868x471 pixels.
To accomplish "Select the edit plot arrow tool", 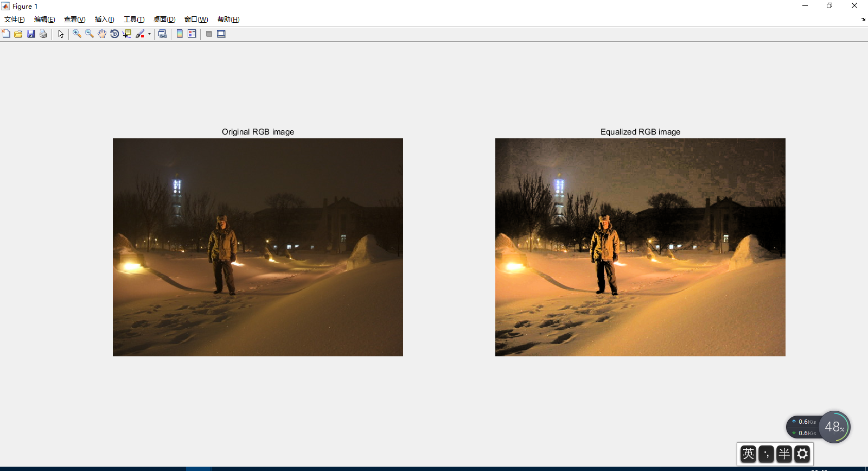I will pyautogui.click(x=61, y=34).
